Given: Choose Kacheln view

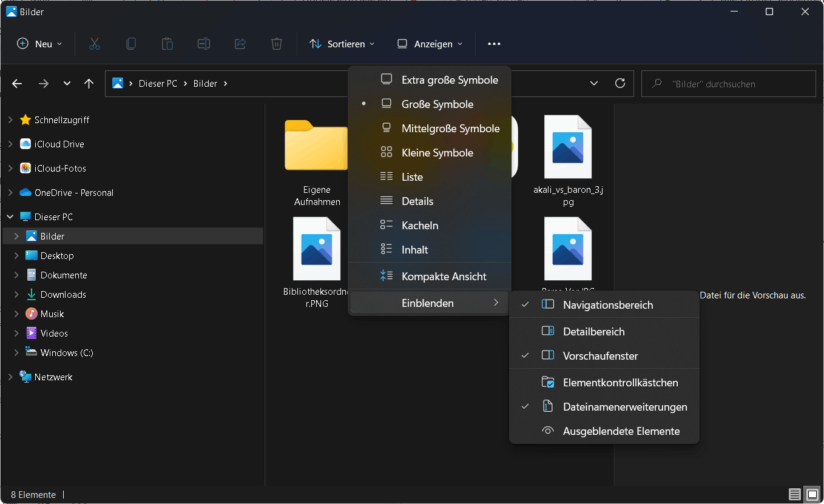Looking at the screenshot, I should [x=430, y=226].
